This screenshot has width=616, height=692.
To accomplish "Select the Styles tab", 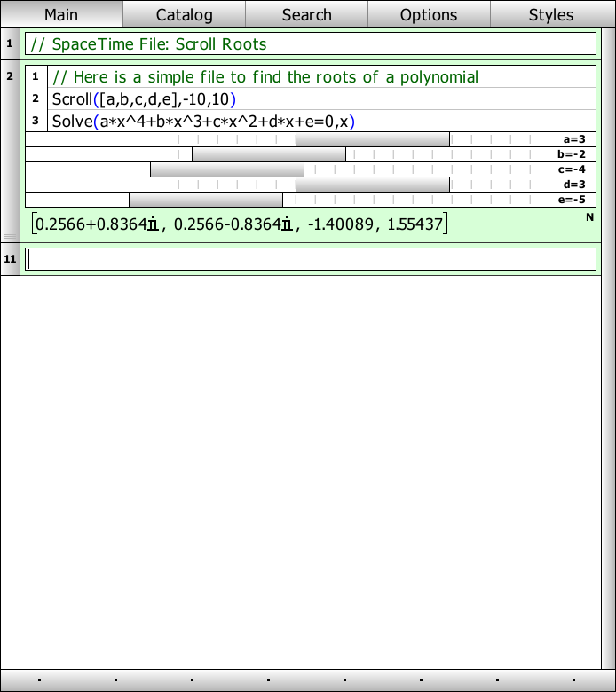I will click(x=551, y=14).
